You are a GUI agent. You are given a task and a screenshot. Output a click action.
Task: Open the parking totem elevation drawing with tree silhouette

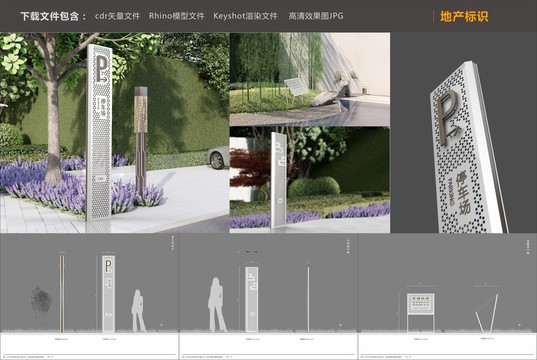coord(89,297)
